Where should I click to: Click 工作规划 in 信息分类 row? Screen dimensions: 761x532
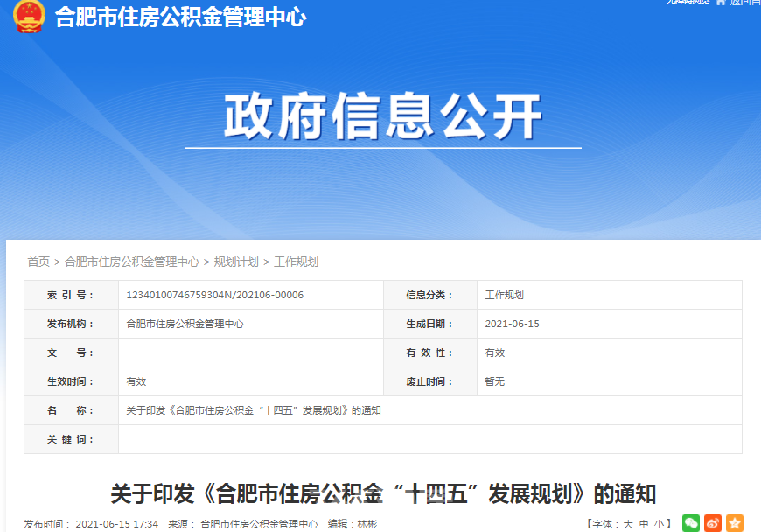coord(505,295)
